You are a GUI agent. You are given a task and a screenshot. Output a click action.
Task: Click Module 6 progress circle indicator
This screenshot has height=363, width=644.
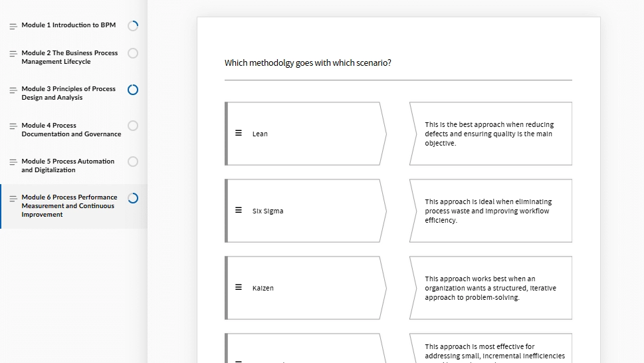(133, 198)
